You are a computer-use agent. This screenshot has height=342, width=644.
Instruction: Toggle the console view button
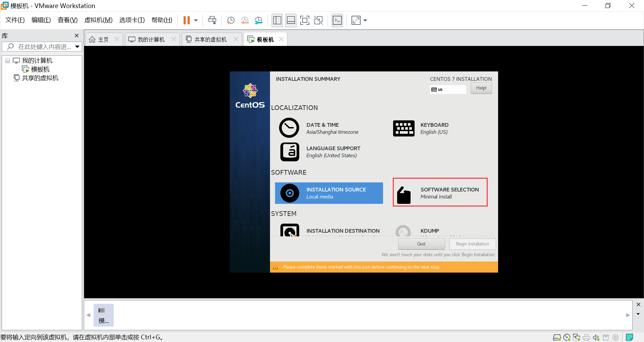pos(337,20)
